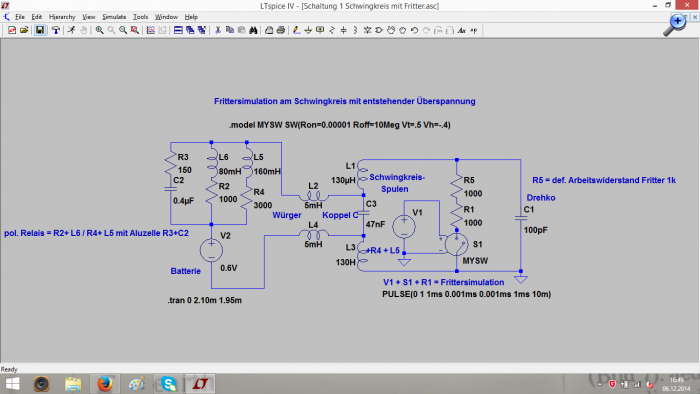The width and height of the screenshot is (700, 394).
Task: Open the Help menu
Action: 191,17
